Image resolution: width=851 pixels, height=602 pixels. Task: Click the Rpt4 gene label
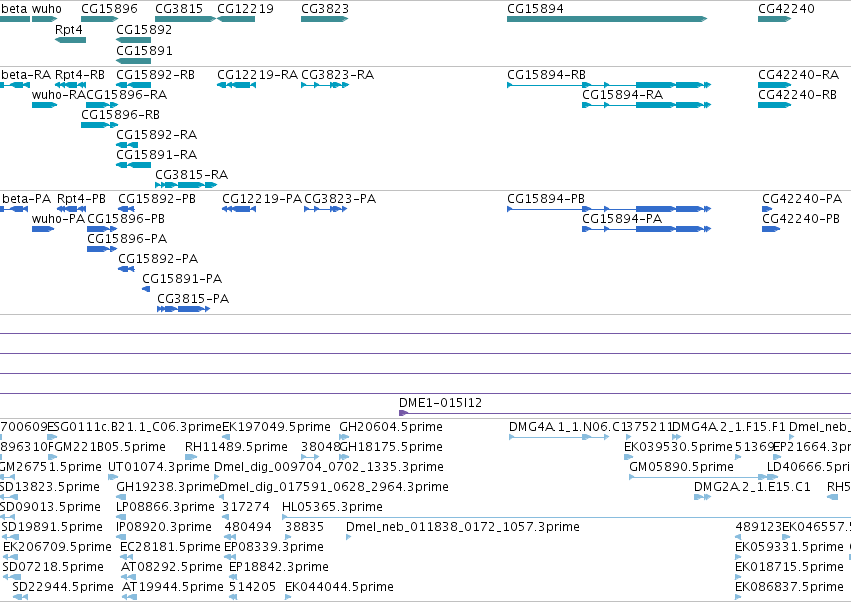(69, 29)
